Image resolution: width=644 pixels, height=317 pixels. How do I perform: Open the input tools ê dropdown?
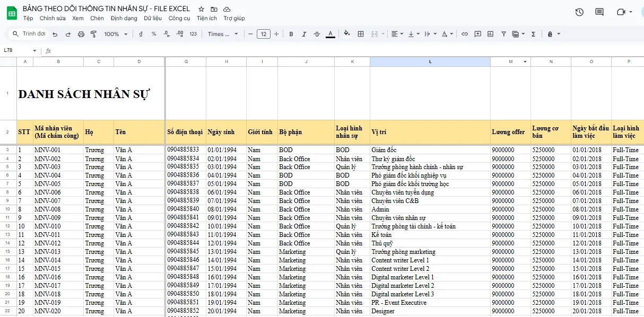click(553, 34)
